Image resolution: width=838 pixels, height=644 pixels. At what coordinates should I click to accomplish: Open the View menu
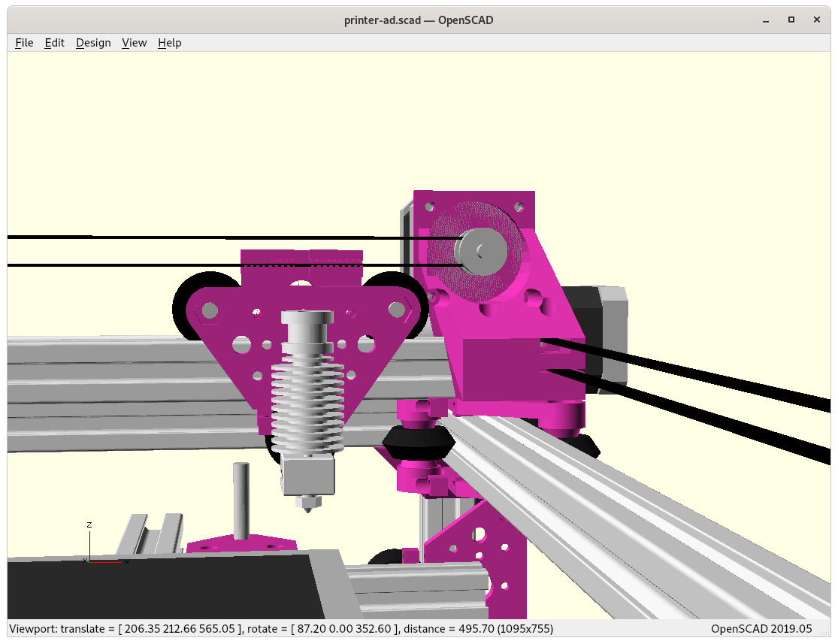click(134, 43)
